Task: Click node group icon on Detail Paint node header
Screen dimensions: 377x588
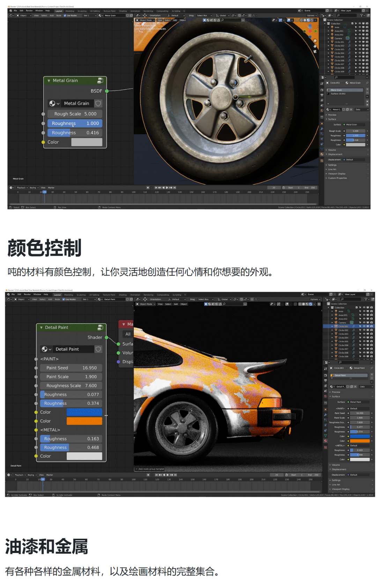Action: point(100,327)
